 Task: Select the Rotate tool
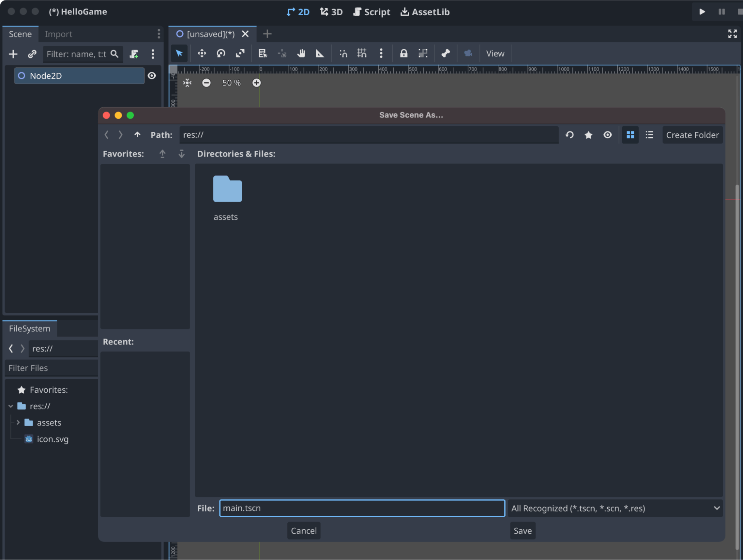(x=221, y=53)
